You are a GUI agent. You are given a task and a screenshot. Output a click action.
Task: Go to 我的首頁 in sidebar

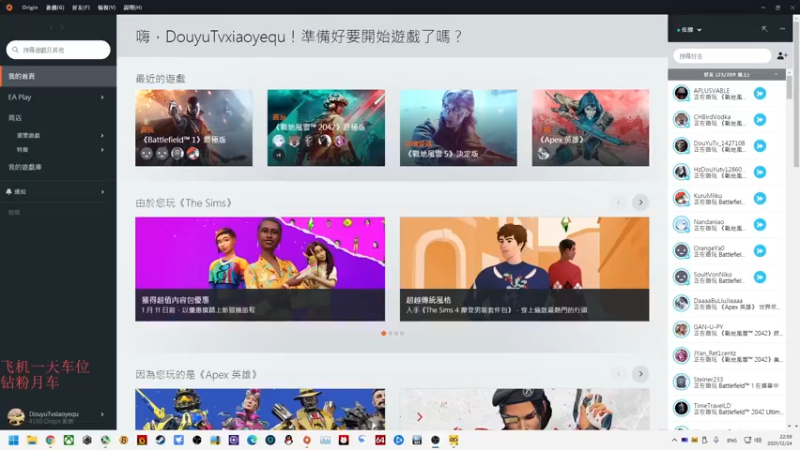[x=58, y=76]
